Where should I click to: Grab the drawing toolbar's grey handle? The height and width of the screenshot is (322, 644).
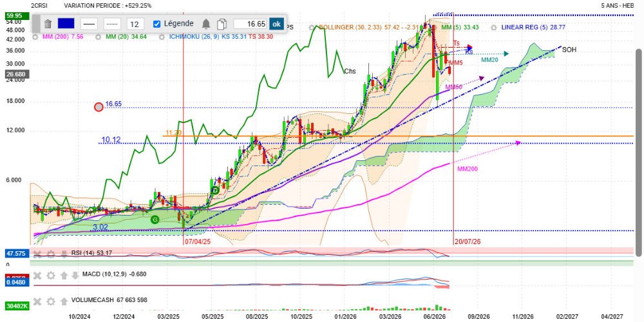click(36, 24)
